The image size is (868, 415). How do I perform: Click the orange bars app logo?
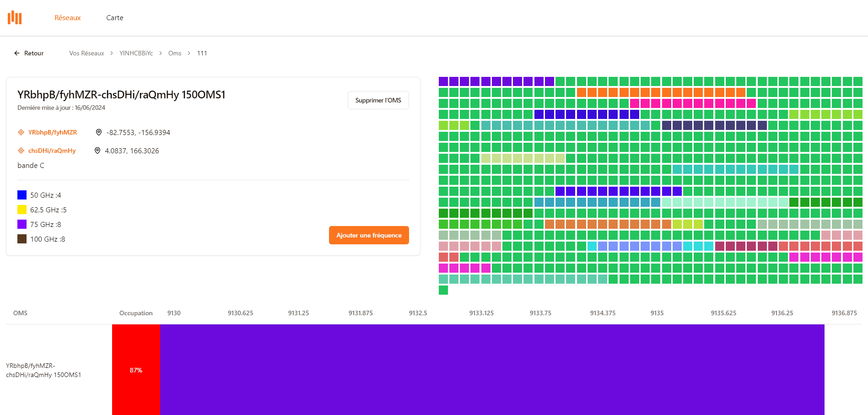[x=15, y=18]
